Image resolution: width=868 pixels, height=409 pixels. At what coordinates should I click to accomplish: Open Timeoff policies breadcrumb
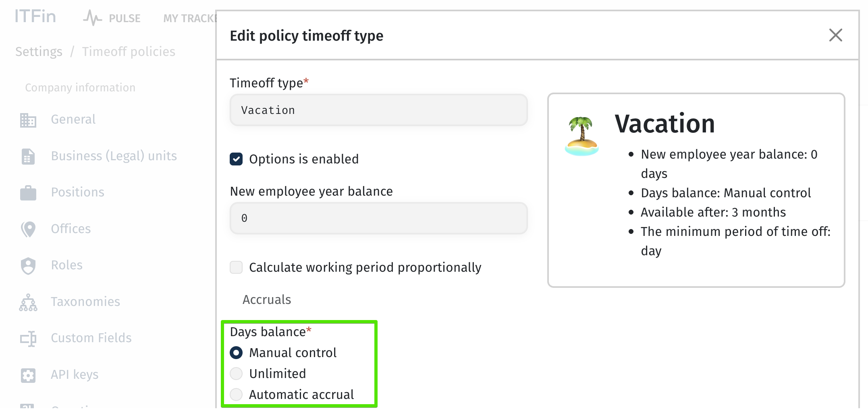point(129,52)
